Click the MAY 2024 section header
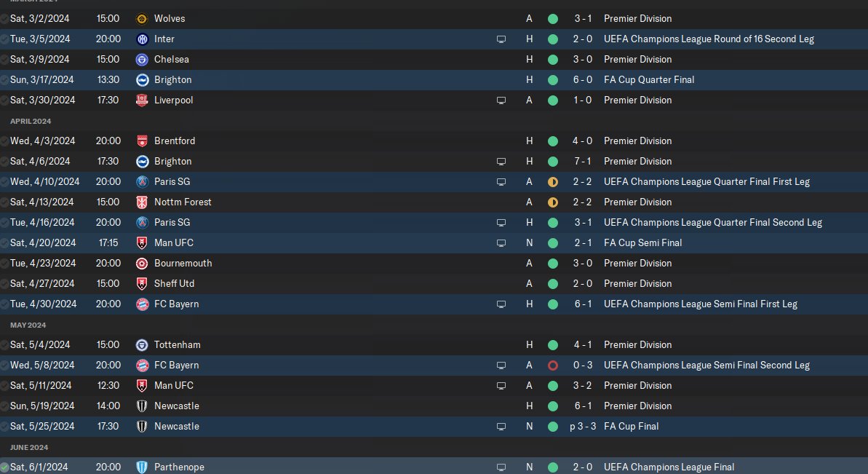 [x=28, y=325]
